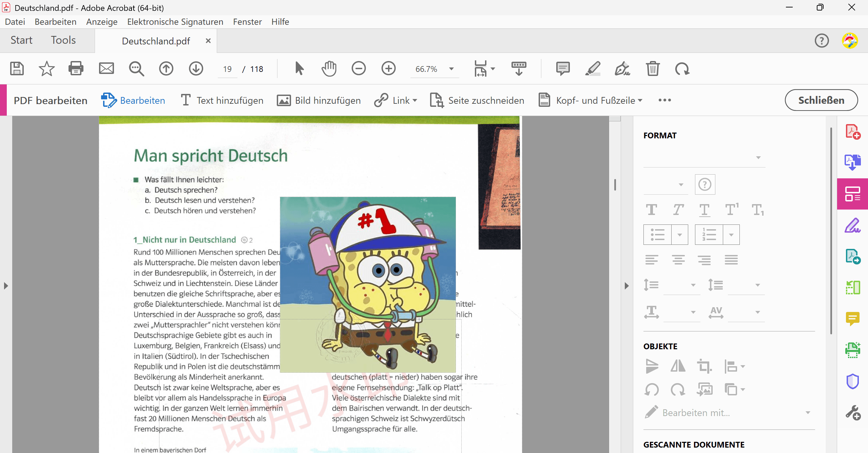
Task: Open the user profile avatar
Action: tap(850, 41)
